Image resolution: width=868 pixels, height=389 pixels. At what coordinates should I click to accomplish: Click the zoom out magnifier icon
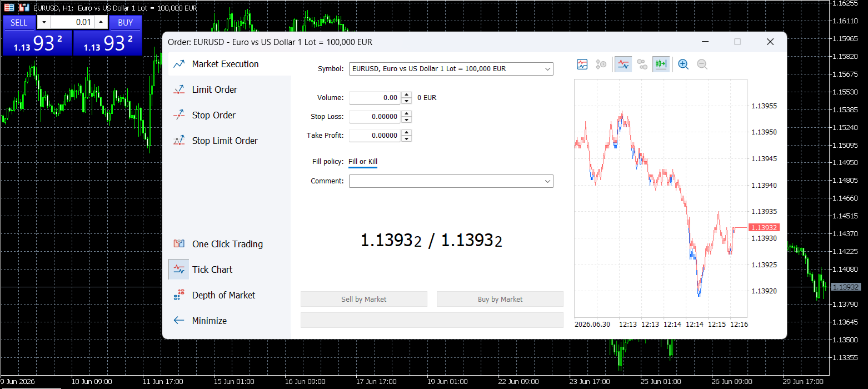(x=702, y=64)
